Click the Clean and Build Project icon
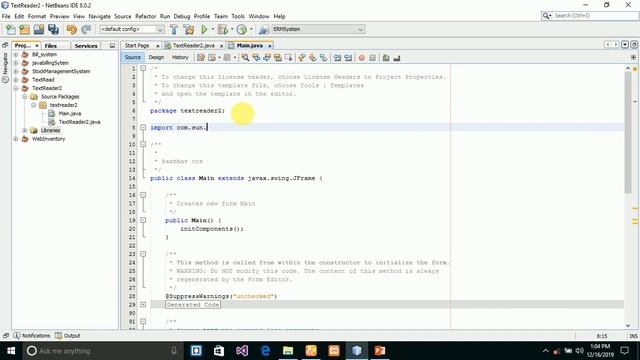The height and width of the screenshot is (360, 640). point(189,29)
